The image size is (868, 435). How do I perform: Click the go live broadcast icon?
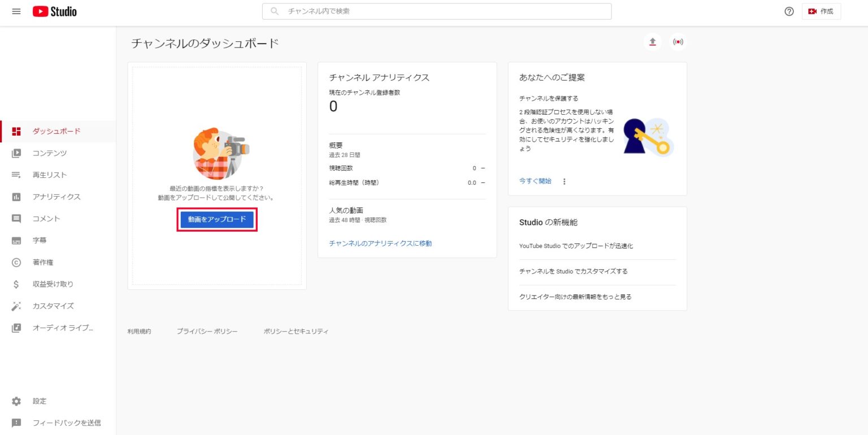point(678,42)
